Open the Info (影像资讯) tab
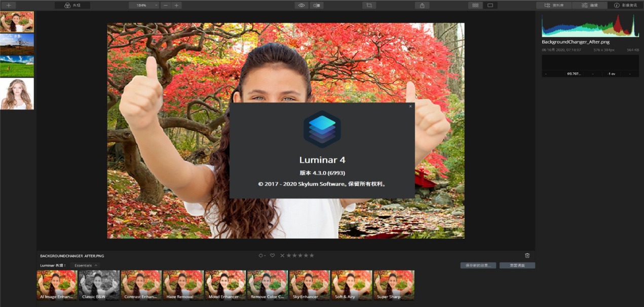Viewport: 644px width, 307px height. [625, 5]
